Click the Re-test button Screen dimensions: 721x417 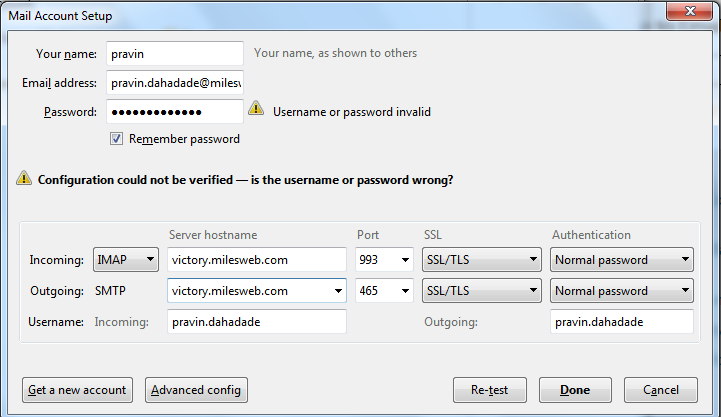click(490, 390)
